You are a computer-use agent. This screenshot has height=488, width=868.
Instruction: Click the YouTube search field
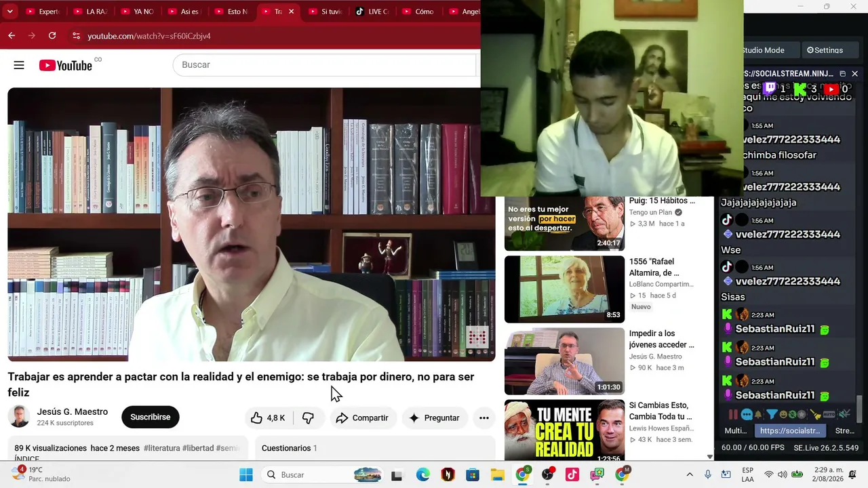pos(325,65)
